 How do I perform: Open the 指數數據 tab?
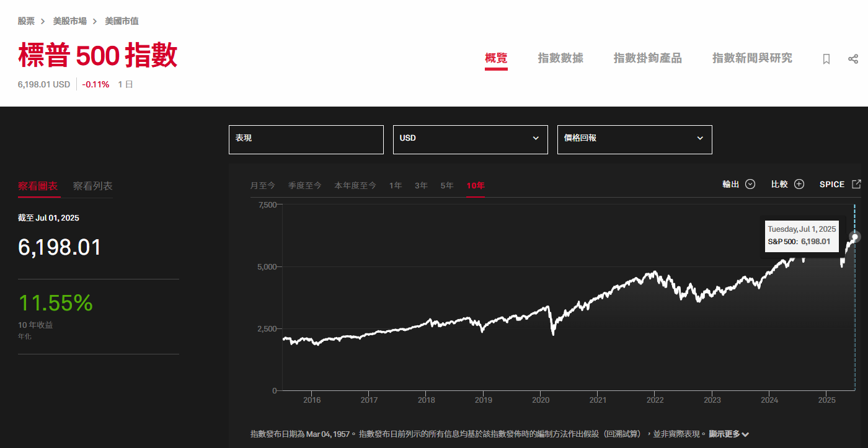coord(560,58)
